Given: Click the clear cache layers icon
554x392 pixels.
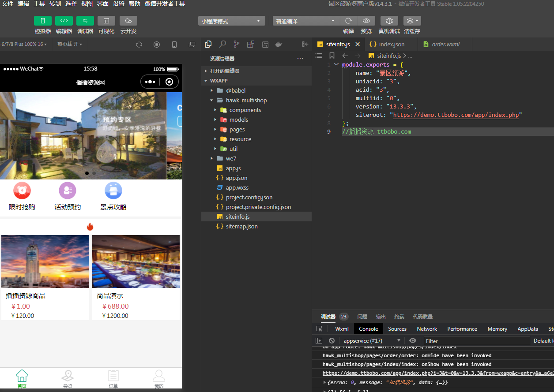Looking at the screenshot, I should (412, 21).
